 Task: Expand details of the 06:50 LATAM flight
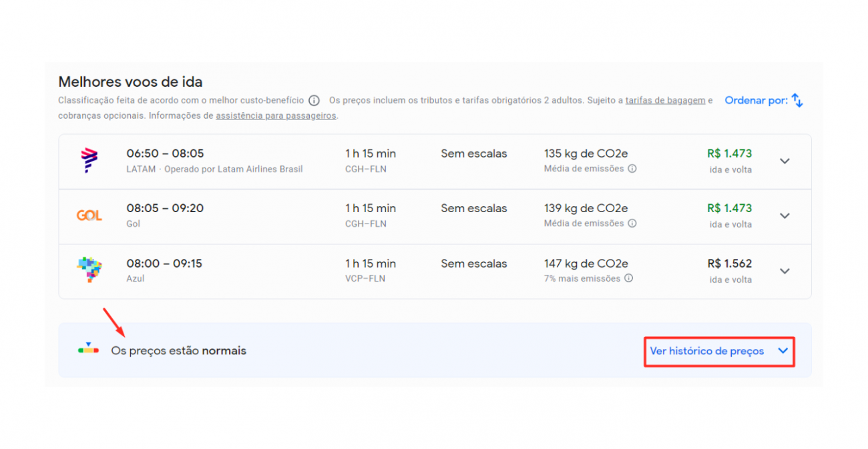pyautogui.click(x=785, y=161)
